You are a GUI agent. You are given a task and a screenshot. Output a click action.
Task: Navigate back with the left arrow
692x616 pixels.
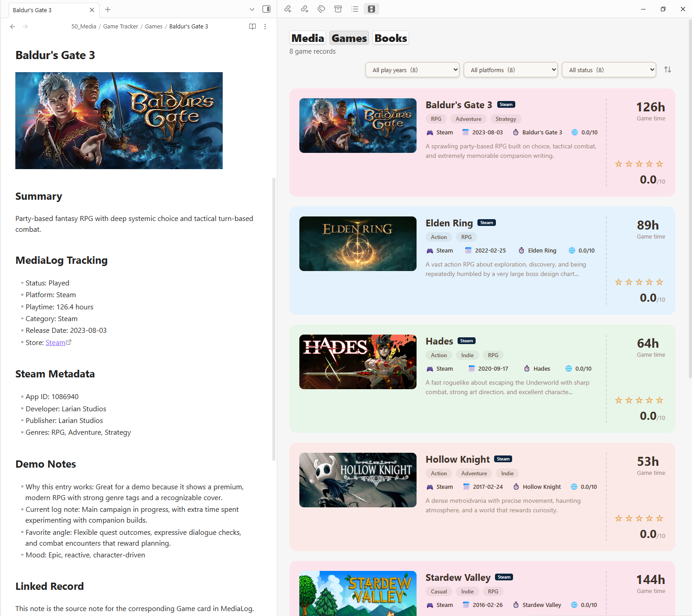click(13, 27)
